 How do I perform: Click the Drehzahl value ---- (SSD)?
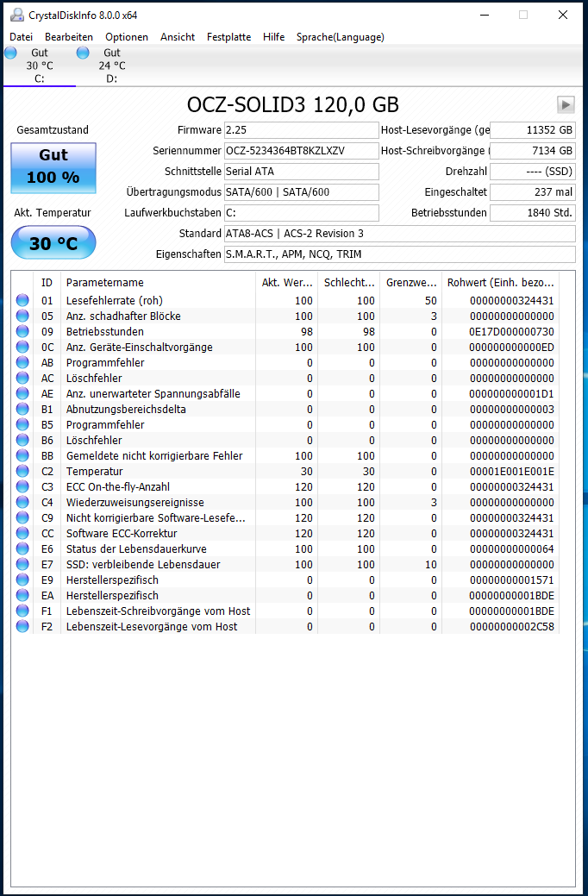(533, 172)
